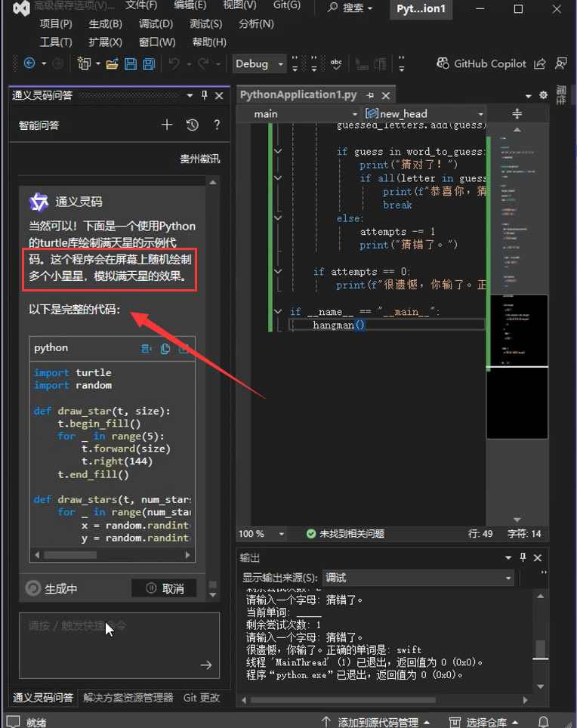This screenshot has height=728, width=577.
Task: Open the Git(G) menu
Action: tap(286, 5)
